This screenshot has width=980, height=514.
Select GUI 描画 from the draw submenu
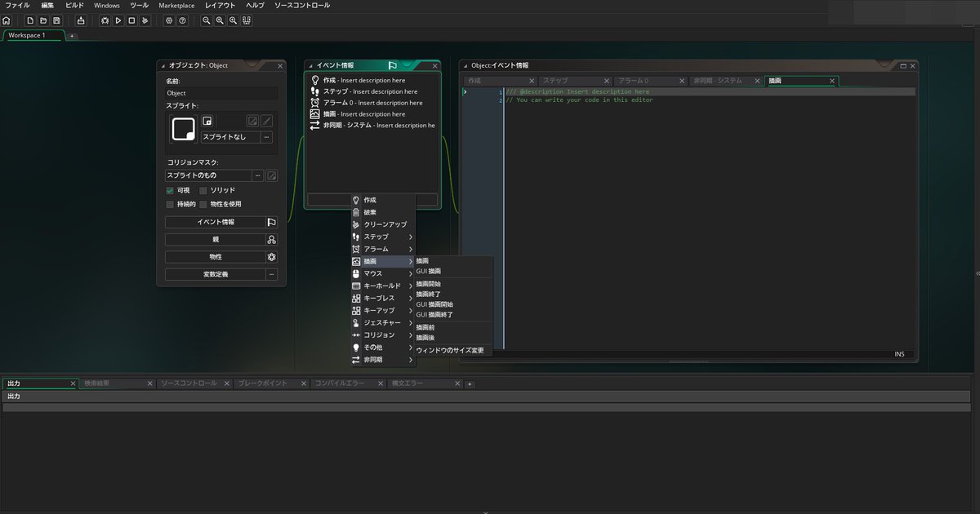(453, 271)
